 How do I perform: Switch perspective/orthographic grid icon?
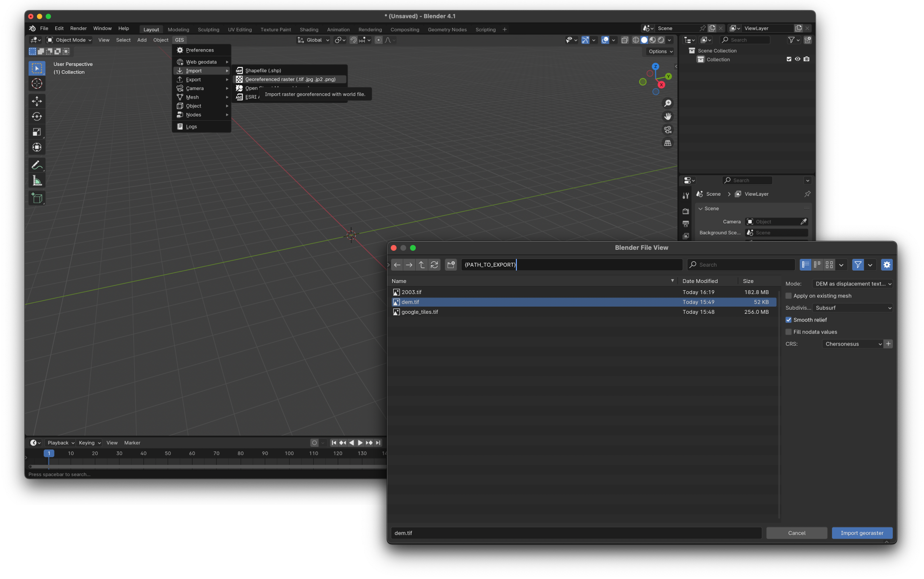(x=667, y=143)
